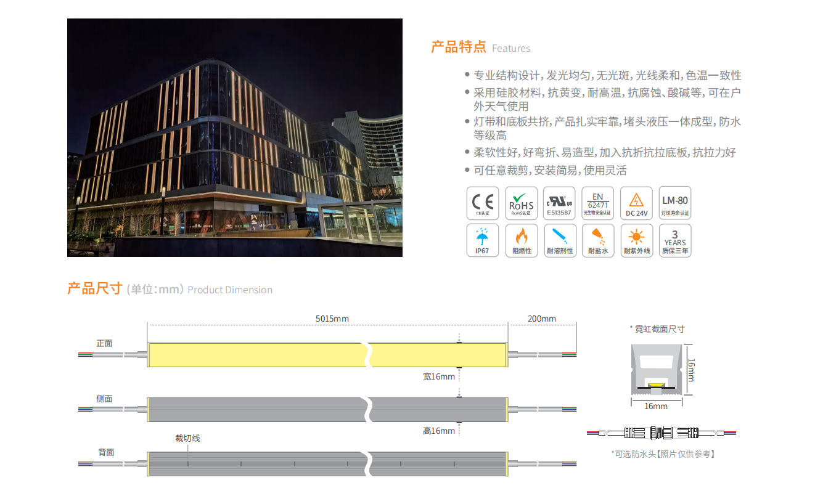815x504 pixels.
Task: Click the 耐溶剂性 solvent resistance icon
Action: [x=559, y=240]
